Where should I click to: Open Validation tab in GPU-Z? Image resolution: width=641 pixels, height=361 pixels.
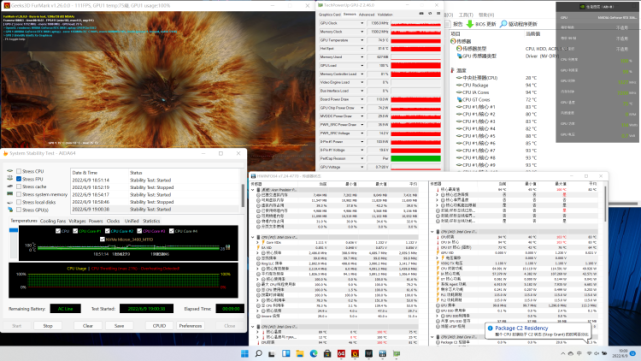point(385,14)
